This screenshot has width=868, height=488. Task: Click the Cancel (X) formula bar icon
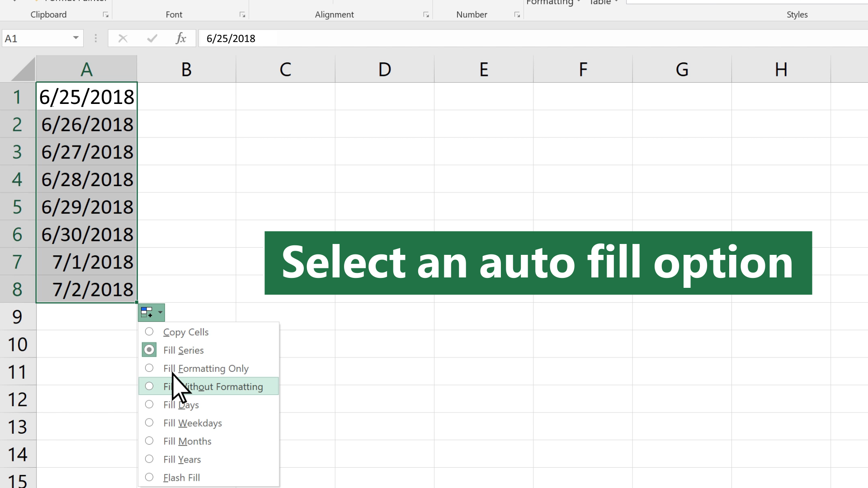[x=123, y=38]
